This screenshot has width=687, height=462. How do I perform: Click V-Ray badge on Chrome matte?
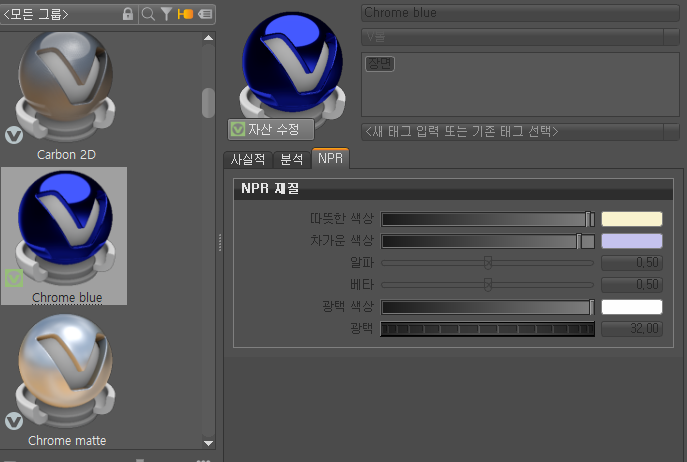pyautogui.click(x=14, y=421)
